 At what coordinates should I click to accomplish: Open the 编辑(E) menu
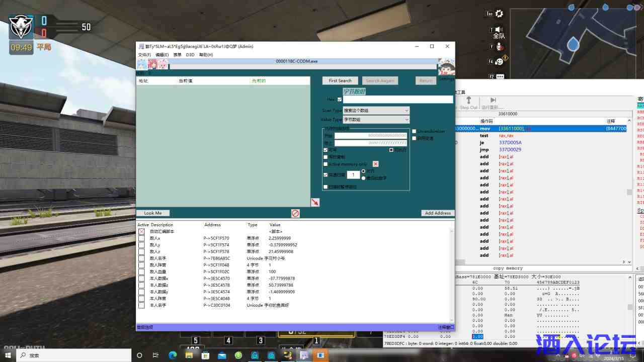click(162, 55)
